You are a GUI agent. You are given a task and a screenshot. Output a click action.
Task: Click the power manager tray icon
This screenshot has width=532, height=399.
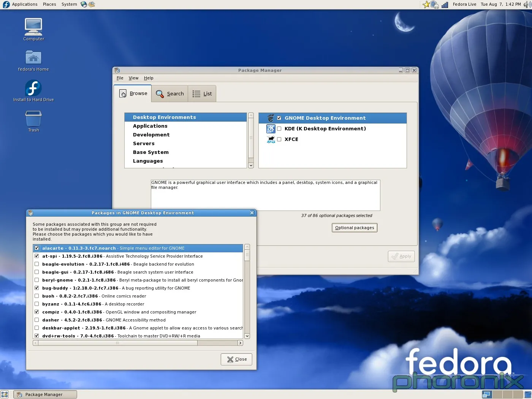pos(435,5)
